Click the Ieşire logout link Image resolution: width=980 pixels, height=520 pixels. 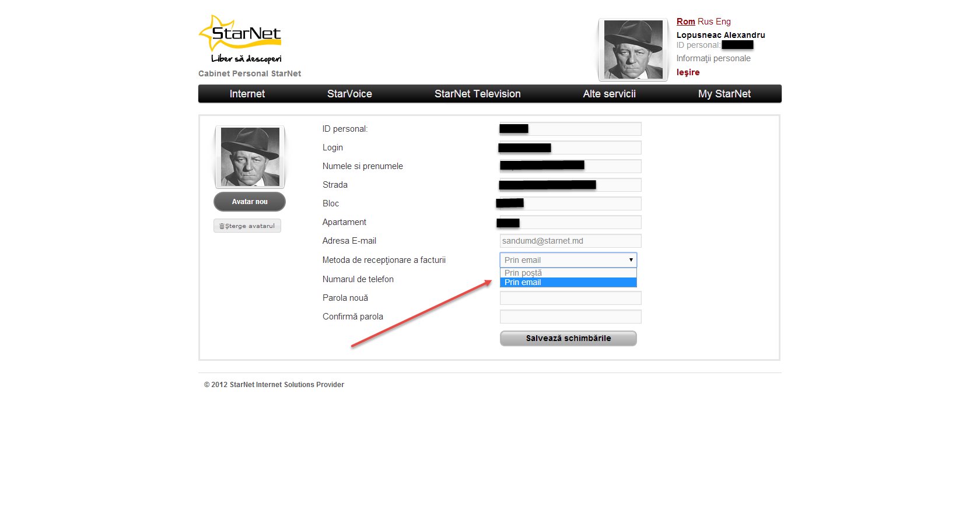pyautogui.click(x=688, y=72)
